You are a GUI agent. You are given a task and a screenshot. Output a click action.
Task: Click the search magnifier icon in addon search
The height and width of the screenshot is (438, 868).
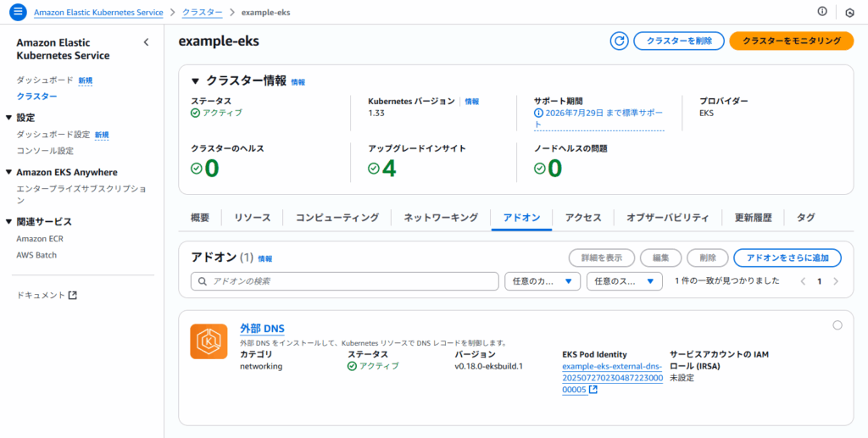tap(203, 281)
